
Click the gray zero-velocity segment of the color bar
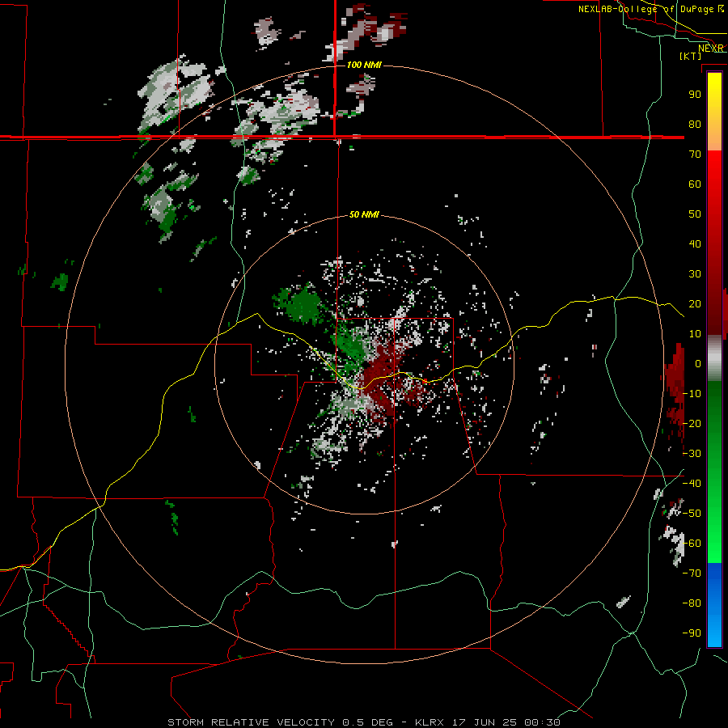pyautogui.click(x=714, y=358)
